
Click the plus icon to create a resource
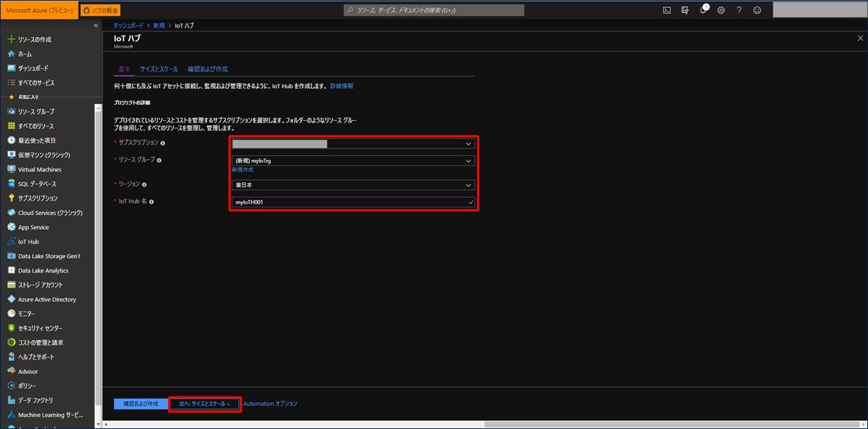tap(11, 40)
